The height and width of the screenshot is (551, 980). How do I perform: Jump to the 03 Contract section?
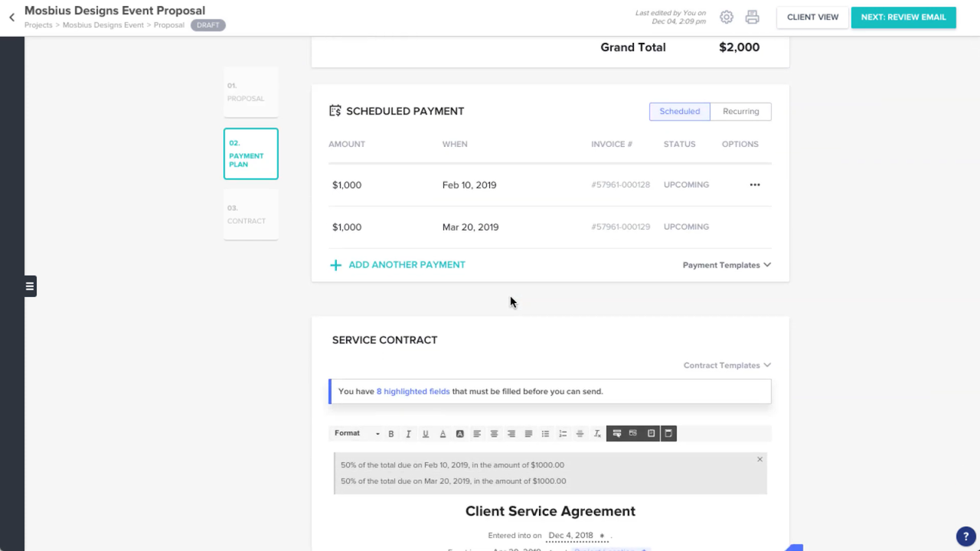[250, 214]
